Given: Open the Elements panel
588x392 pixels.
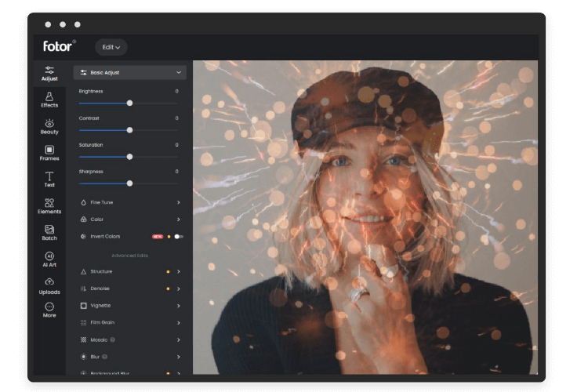Looking at the screenshot, I should (49, 206).
